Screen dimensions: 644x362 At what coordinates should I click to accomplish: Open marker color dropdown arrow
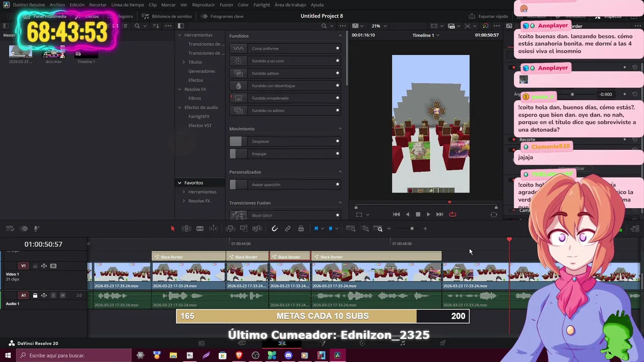point(337,229)
